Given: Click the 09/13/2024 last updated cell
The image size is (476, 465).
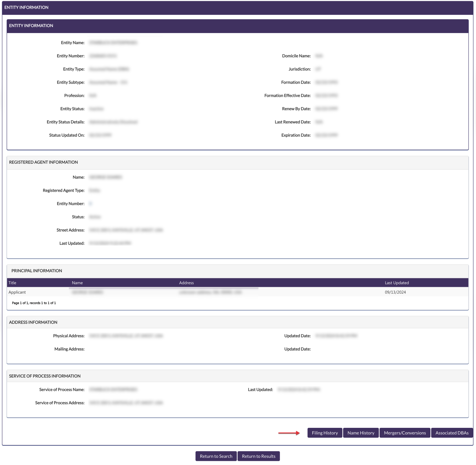Looking at the screenshot, I should pos(395,292).
